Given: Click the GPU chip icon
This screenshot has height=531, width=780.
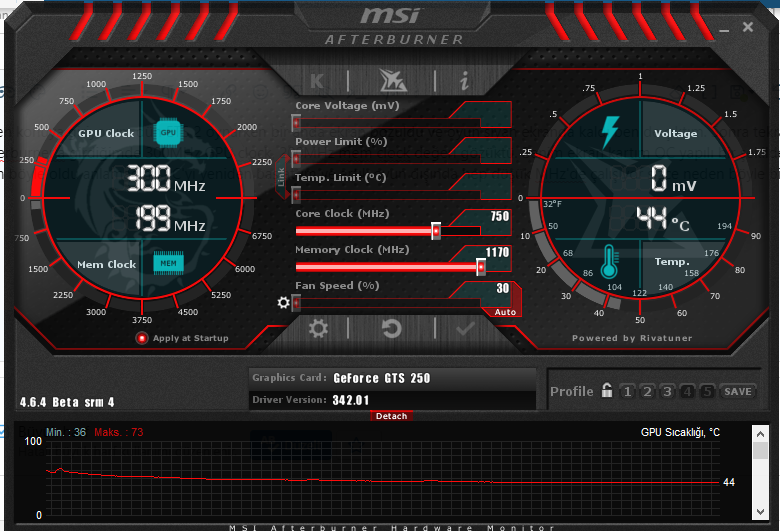Looking at the screenshot, I should (168, 132).
